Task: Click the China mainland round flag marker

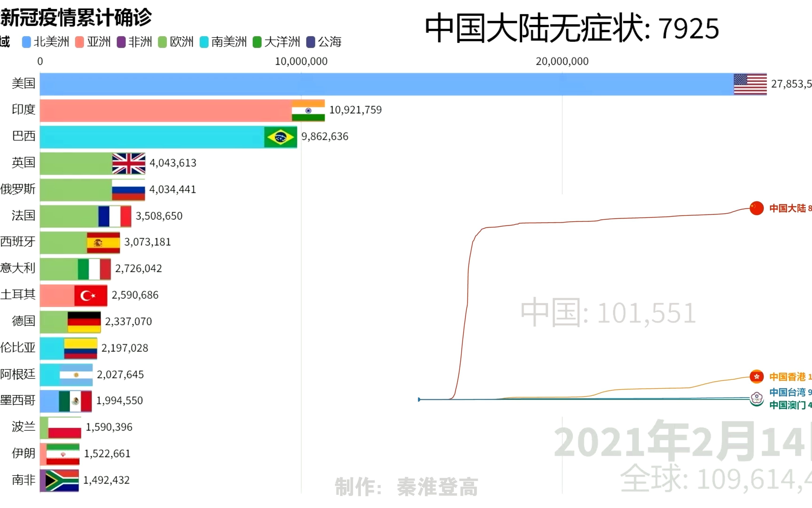Action: pos(757,208)
